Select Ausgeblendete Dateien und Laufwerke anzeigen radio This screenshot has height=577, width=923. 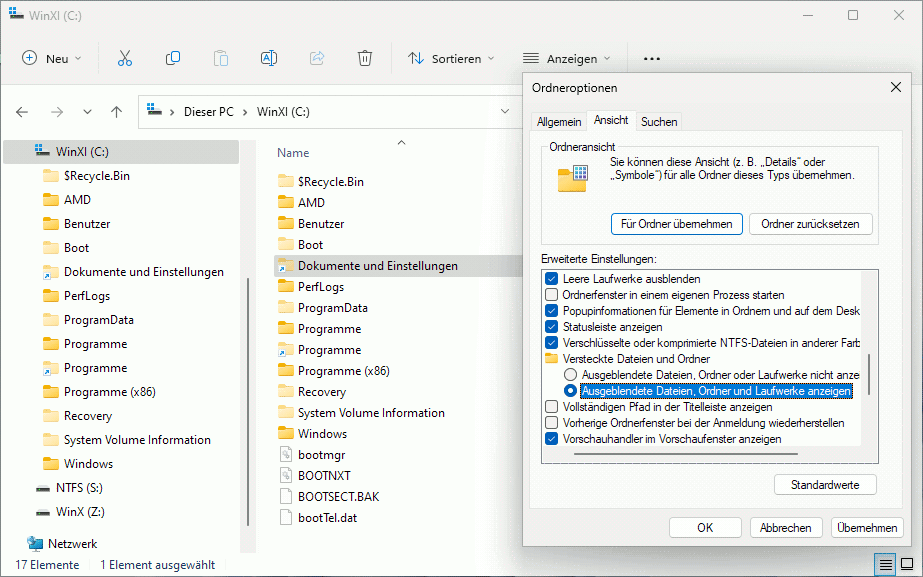pyautogui.click(x=570, y=390)
